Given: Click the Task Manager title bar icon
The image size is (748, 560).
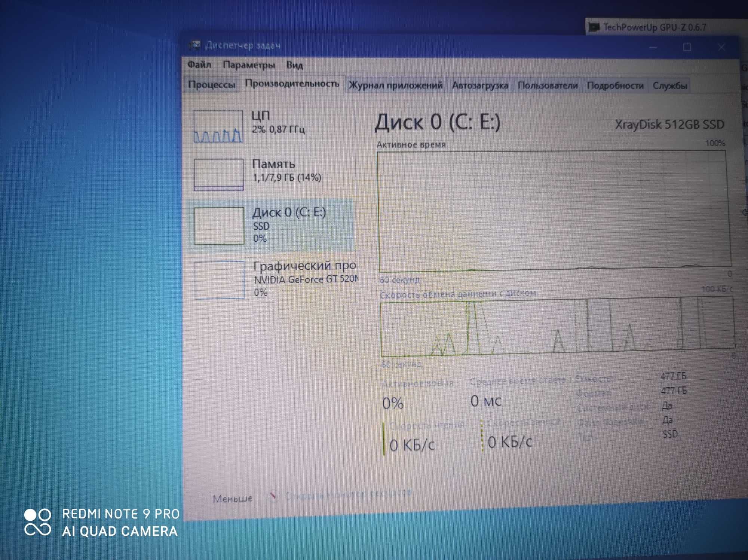Looking at the screenshot, I should pos(194,45).
